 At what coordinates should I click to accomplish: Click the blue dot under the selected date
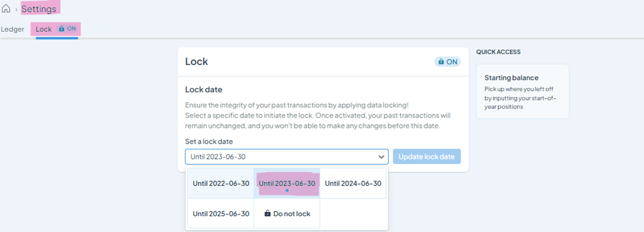(x=287, y=191)
